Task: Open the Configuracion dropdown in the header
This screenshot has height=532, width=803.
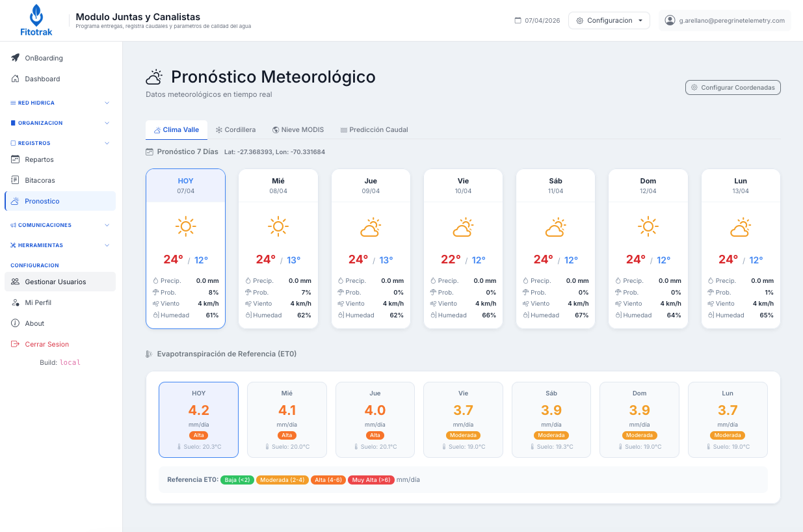Action: tap(609, 20)
